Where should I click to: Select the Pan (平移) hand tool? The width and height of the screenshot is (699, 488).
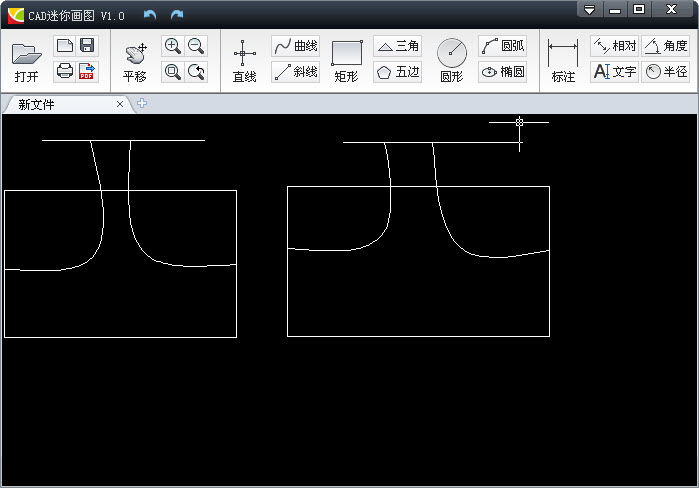point(135,55)
